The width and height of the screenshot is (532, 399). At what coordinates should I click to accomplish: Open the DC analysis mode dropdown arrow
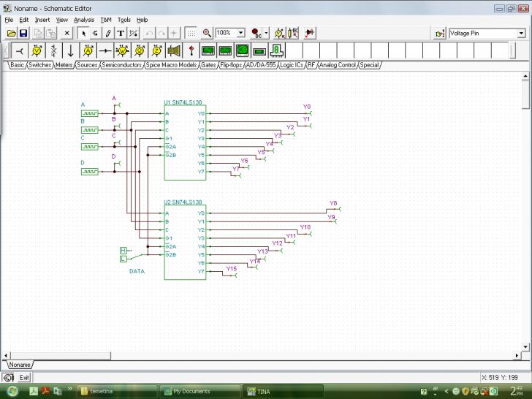[x=266, y=34]
